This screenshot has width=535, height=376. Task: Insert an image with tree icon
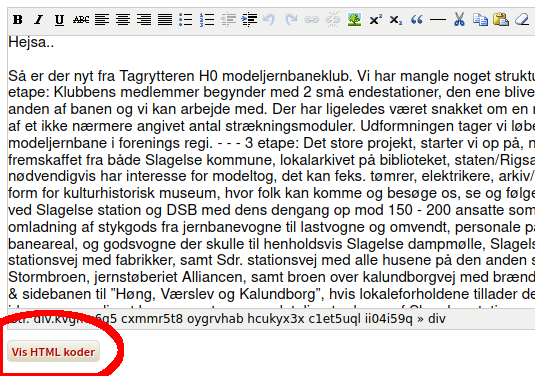tap(355, 20)
